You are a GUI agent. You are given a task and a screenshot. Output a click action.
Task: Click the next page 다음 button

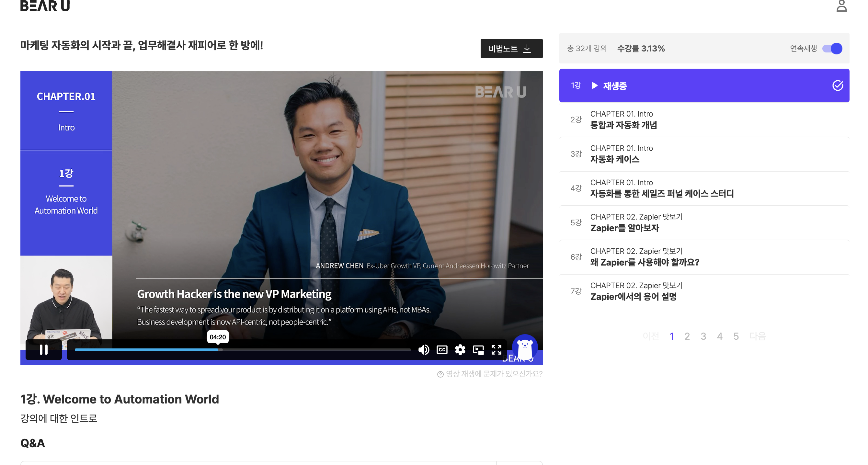tap(758, 336)
